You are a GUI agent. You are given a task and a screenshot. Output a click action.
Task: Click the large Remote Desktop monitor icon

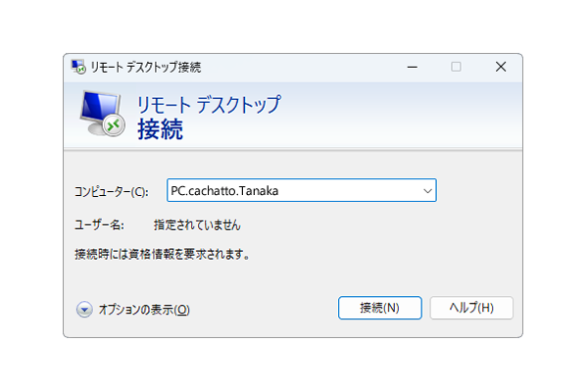coord(102,114)
